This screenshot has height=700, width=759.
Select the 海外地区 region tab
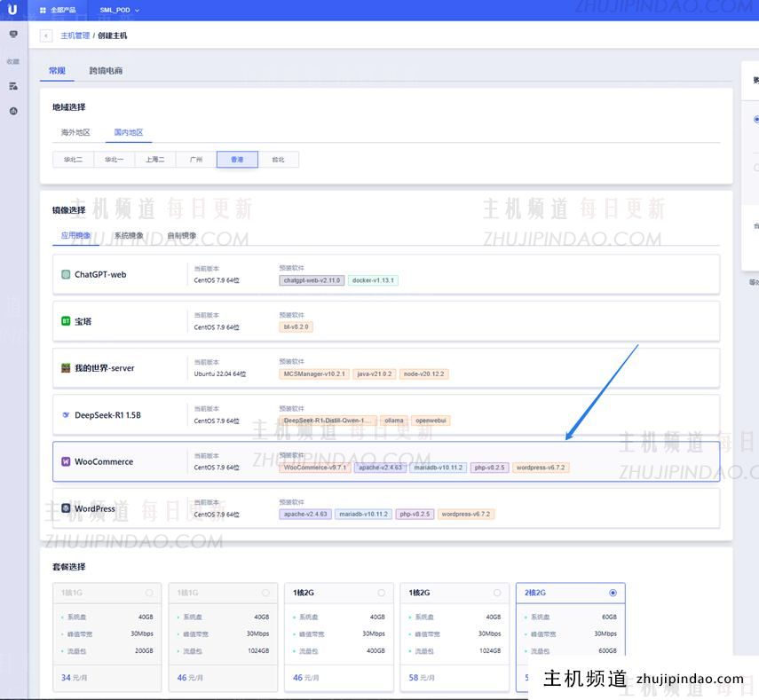pyautogui.click(x=75, y=132)
